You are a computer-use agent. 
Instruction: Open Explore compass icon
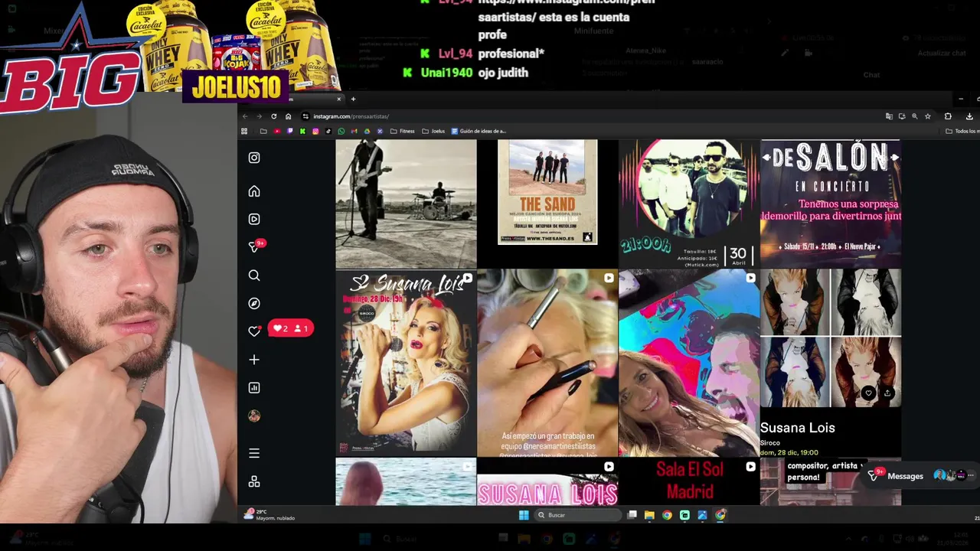coord(254,304)
